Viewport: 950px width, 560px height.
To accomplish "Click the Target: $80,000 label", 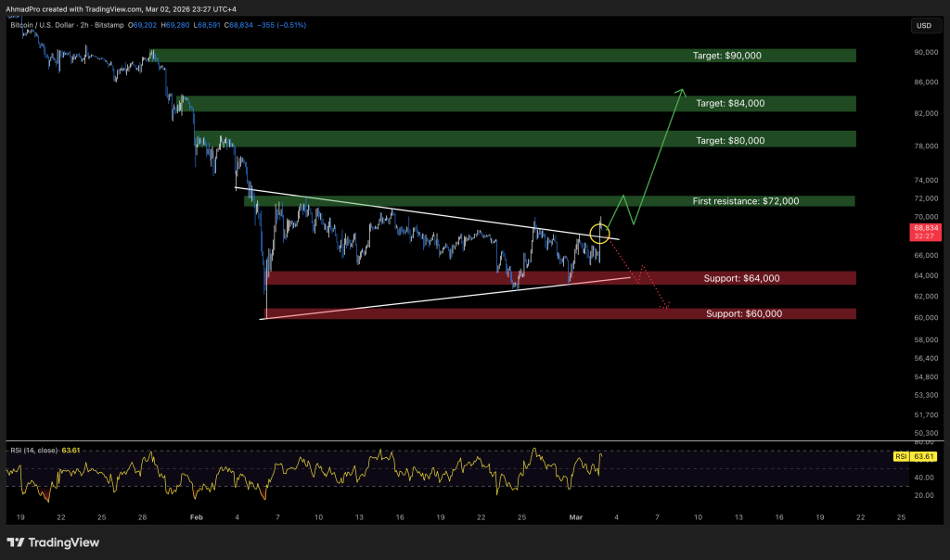I will (728, 140).
